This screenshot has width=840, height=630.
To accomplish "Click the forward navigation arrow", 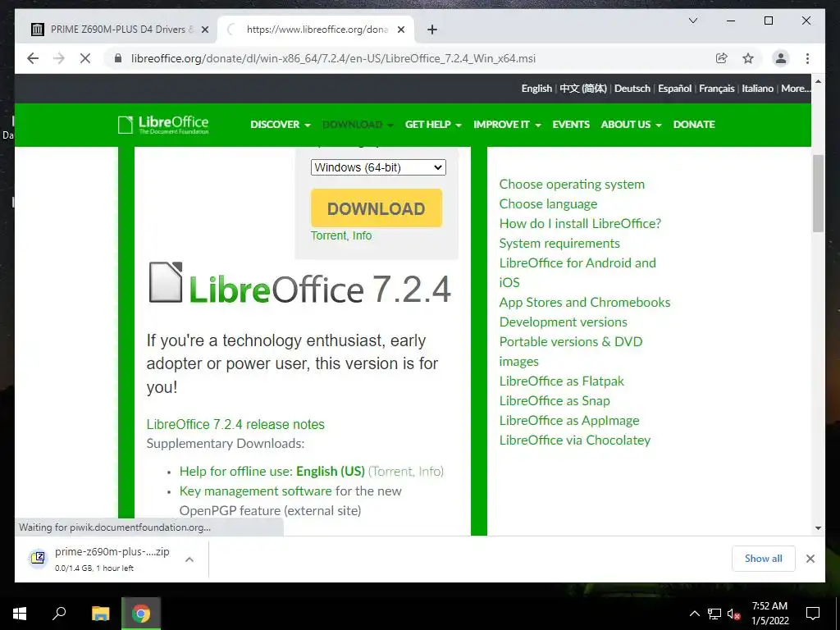I will pos(59,58).
